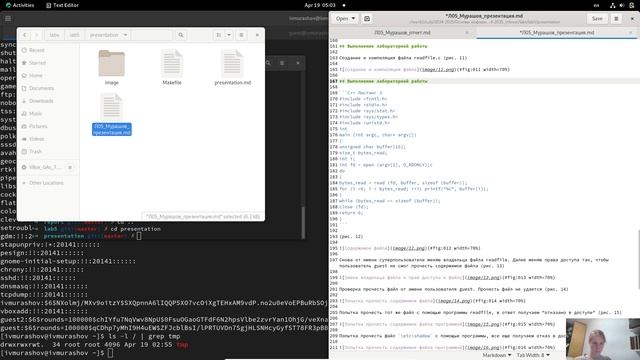Expand the recent files arrow beside Open
640x360 pixels.
[353, 18]
